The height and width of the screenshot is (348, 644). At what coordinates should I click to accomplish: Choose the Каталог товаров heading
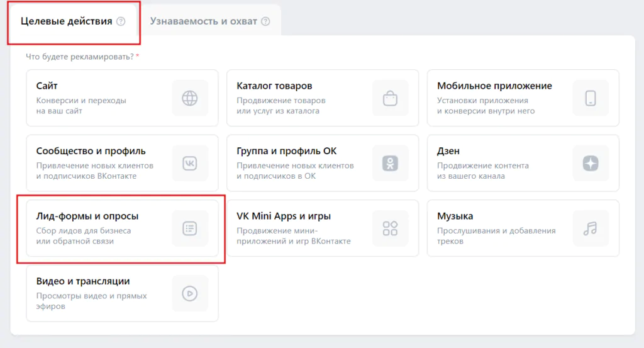(x=274, y=86)
